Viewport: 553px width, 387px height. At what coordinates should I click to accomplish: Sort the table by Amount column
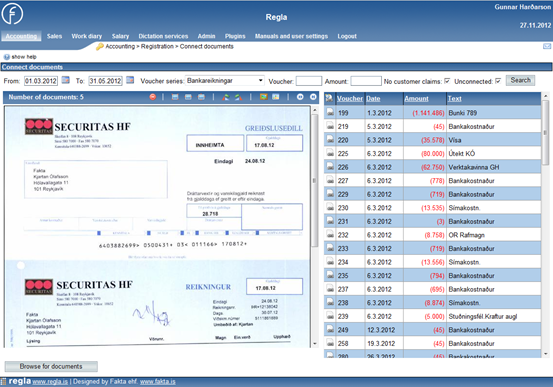point(416,99)
